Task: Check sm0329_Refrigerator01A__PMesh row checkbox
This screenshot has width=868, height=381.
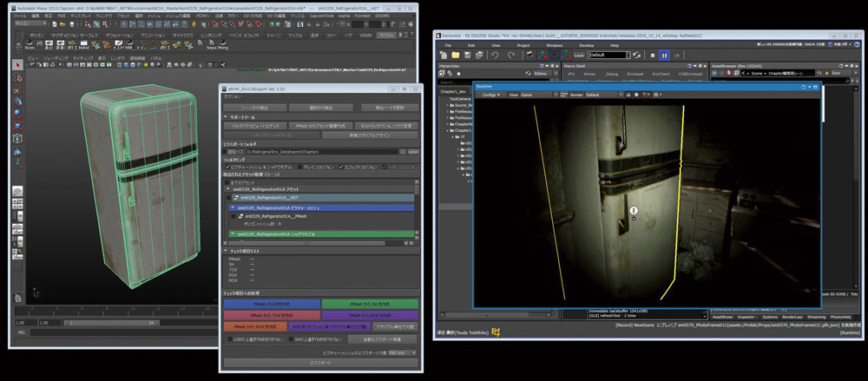Action: [x=233, y=216]
